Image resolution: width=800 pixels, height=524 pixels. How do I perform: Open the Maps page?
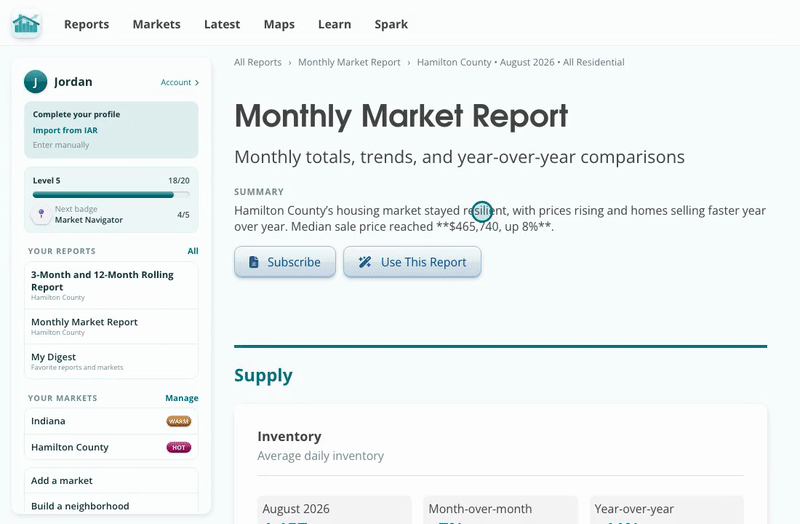coord(279,24)
